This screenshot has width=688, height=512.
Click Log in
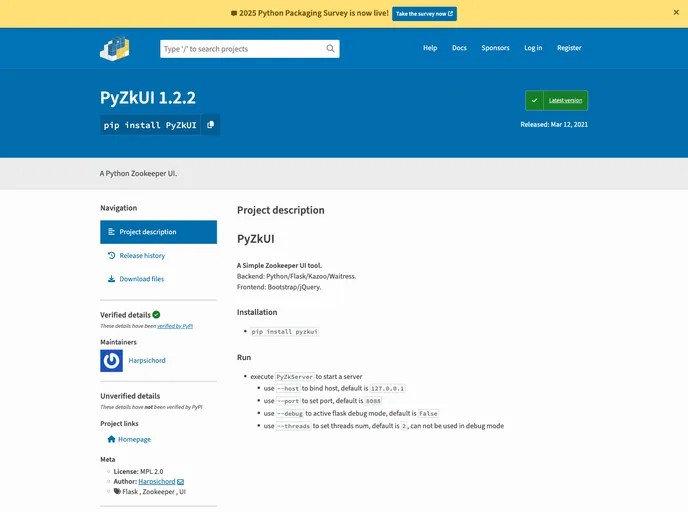pos(533,48)
